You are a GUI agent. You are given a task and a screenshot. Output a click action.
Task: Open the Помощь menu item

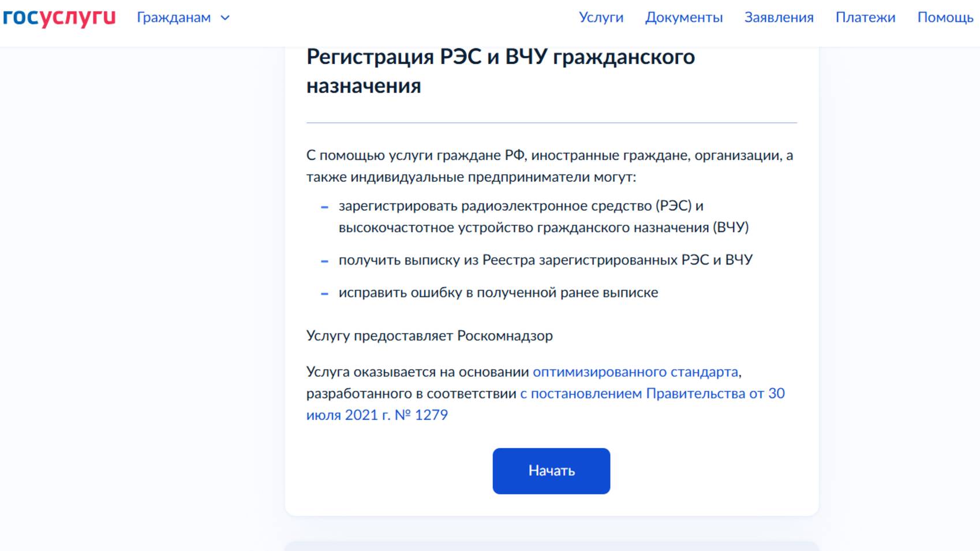pos(945,17)
